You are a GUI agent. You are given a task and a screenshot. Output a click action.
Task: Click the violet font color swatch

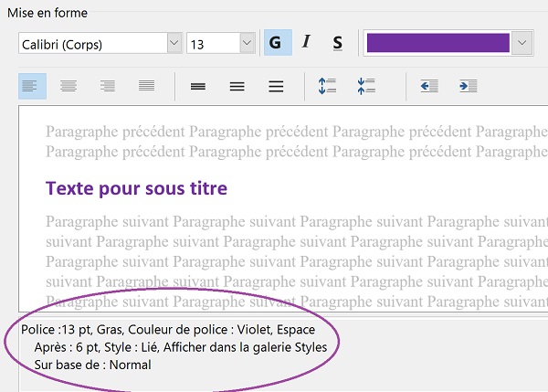coord(437,43)
